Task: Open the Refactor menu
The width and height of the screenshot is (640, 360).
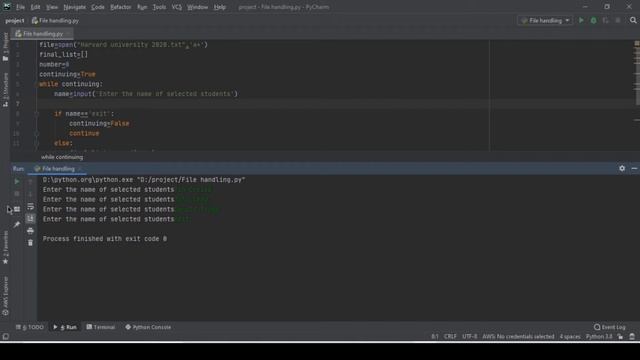Action: pyautogui.click(x=120, y=7)
